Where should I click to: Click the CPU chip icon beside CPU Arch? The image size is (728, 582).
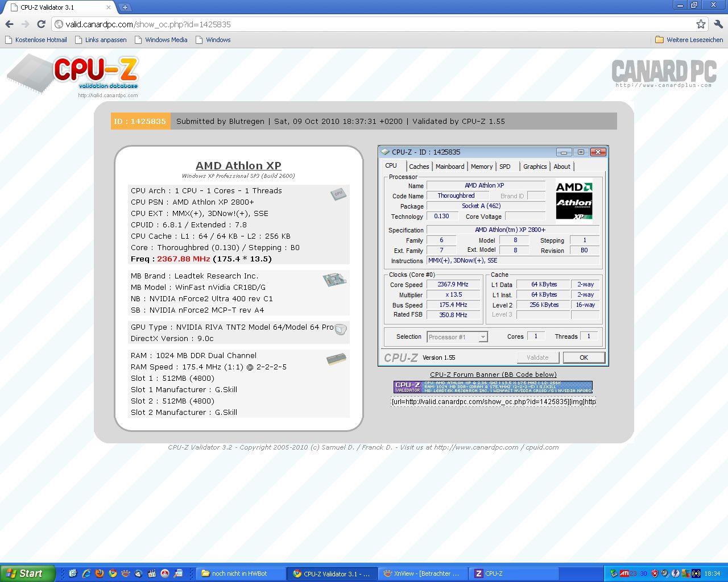338,194
